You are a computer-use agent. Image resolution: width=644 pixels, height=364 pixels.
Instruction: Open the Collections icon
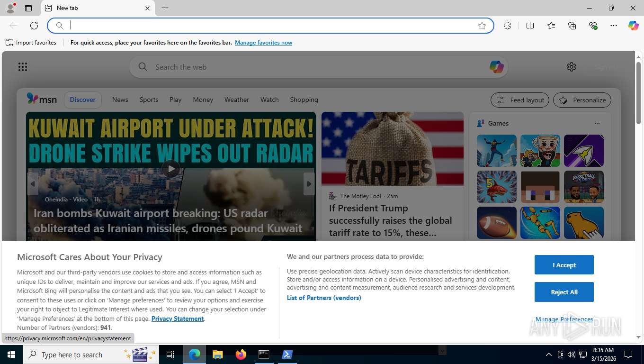pos(572,26)
